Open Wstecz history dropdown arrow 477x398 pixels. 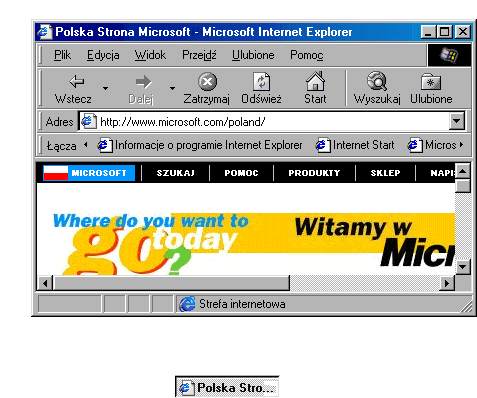[x=105, y=88]
